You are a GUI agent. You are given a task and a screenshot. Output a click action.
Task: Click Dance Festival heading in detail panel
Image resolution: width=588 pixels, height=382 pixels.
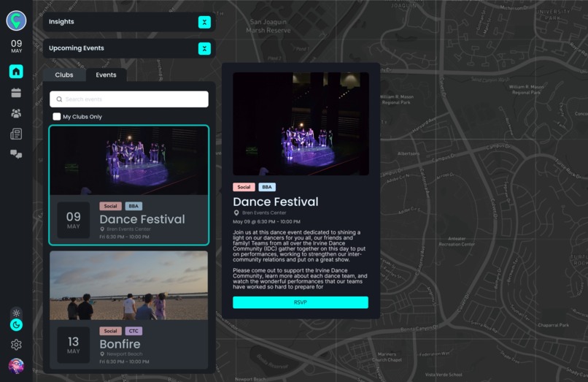click(x=276, y=202)
